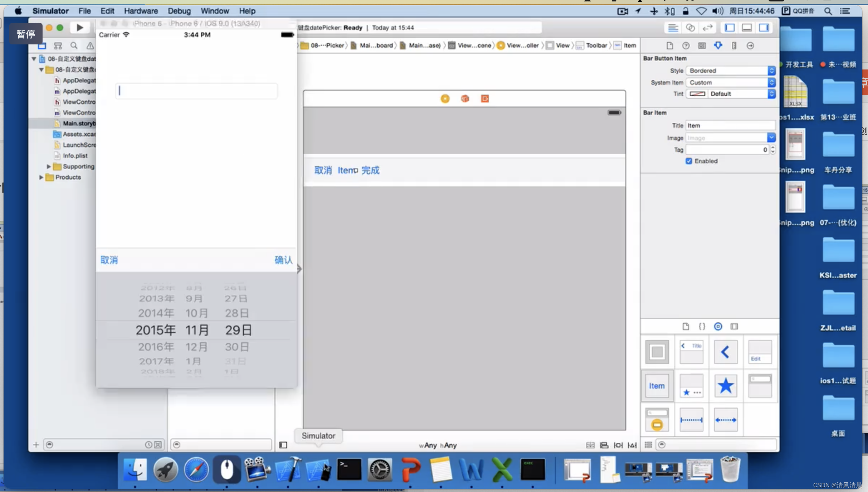Expand the Products folder

pyautogui.click(x=41, y=177)
